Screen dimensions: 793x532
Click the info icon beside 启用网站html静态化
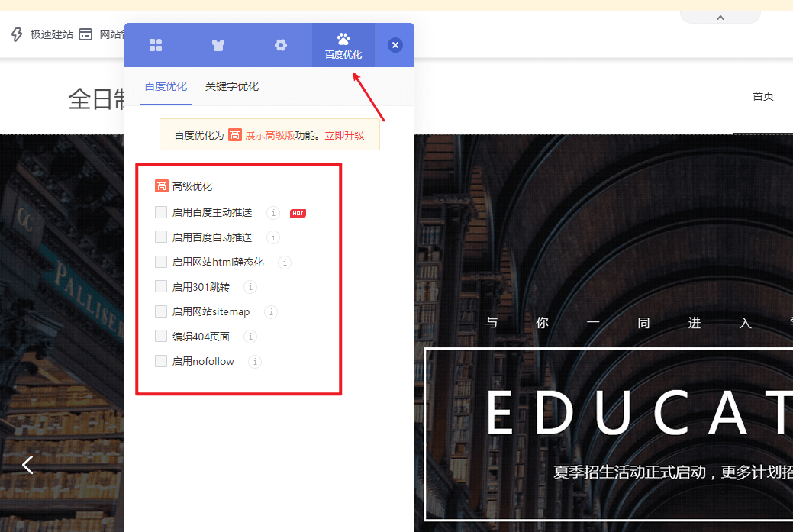[285, 263]
